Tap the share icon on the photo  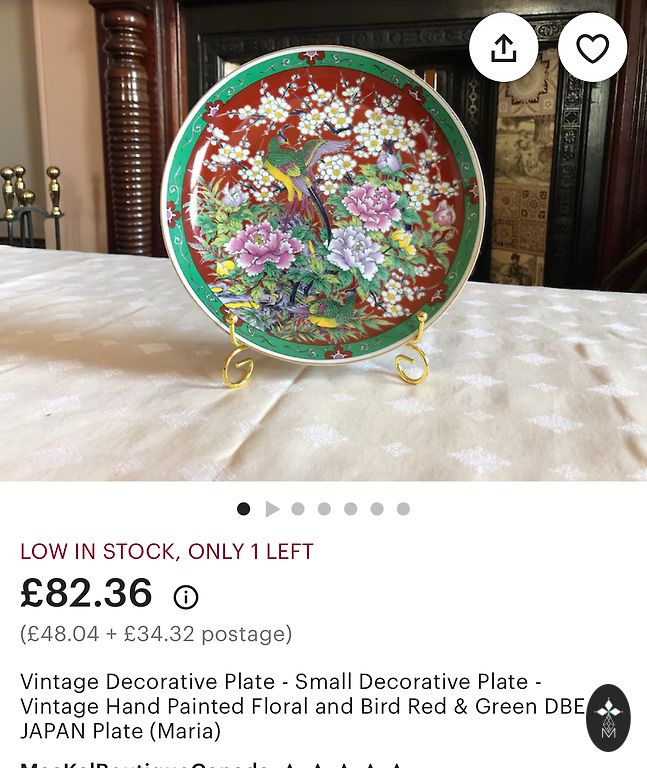pyautogui.click(x=503, y=48)
